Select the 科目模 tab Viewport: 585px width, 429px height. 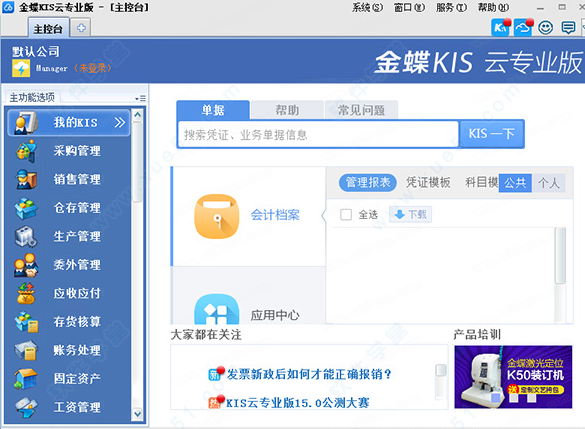481,183
